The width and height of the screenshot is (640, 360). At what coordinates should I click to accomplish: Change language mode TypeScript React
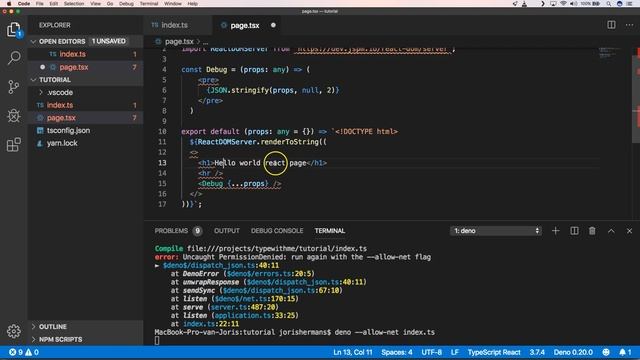click(494, 352)
